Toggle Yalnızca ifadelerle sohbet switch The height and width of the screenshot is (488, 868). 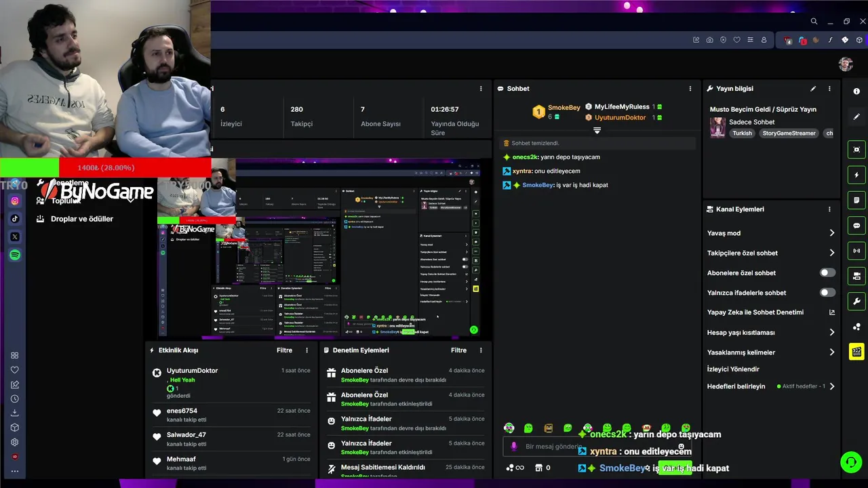(827, 293)
